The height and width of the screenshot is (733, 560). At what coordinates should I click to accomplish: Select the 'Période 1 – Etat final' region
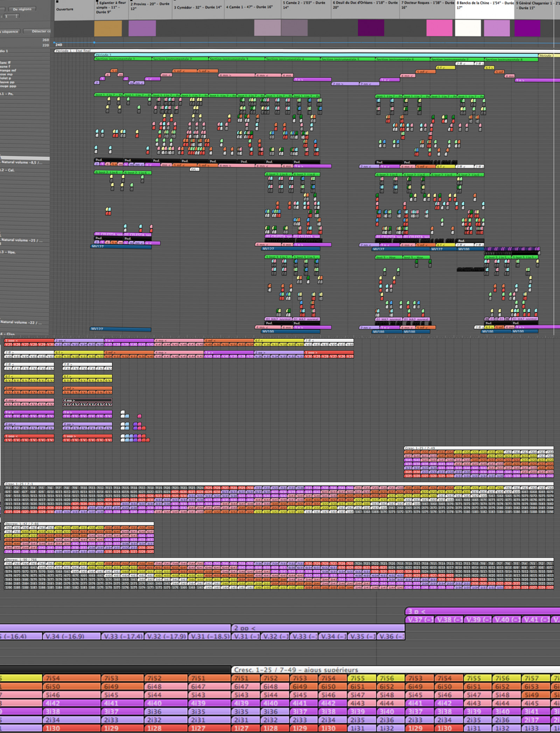(x=73, y=51)
